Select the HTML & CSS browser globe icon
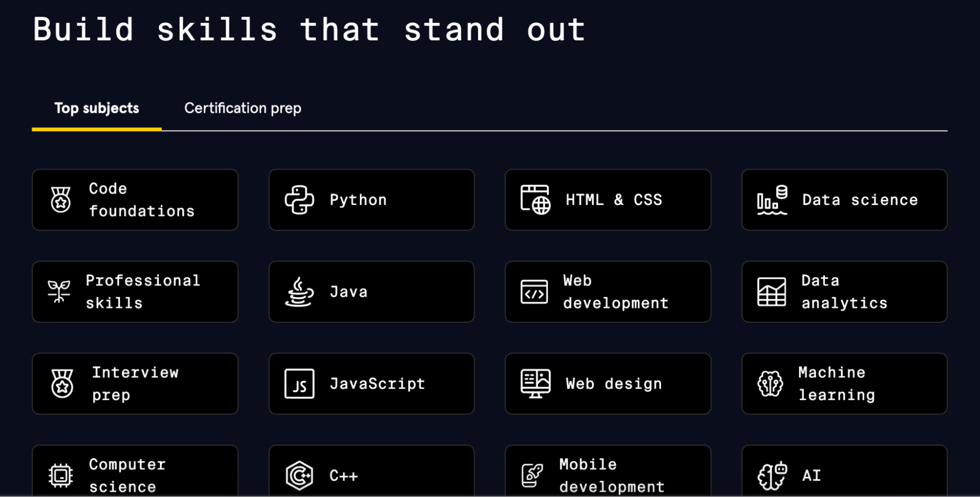 pyautogui.click(x=534, y=200)
